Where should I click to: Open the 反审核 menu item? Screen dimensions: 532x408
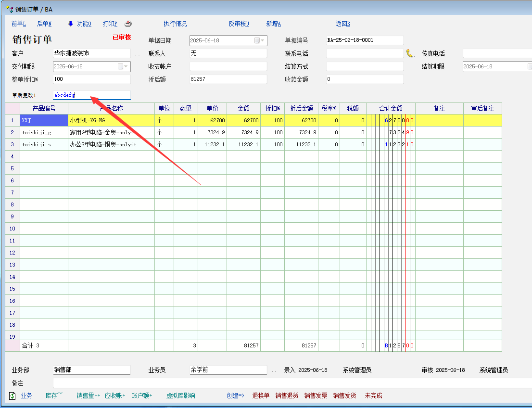point(239,24)
